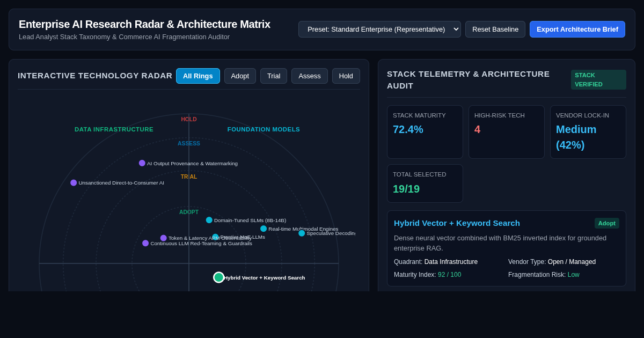
Task: Click the High-Risk Tech card showing 4
Action: point(507,132)
